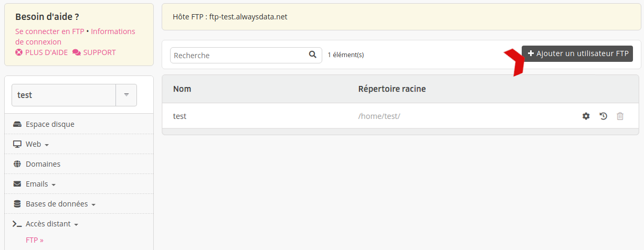Click the globe icon beside Domaines
This screenshot has height=250, width=644.
click(x=17, y=164)
